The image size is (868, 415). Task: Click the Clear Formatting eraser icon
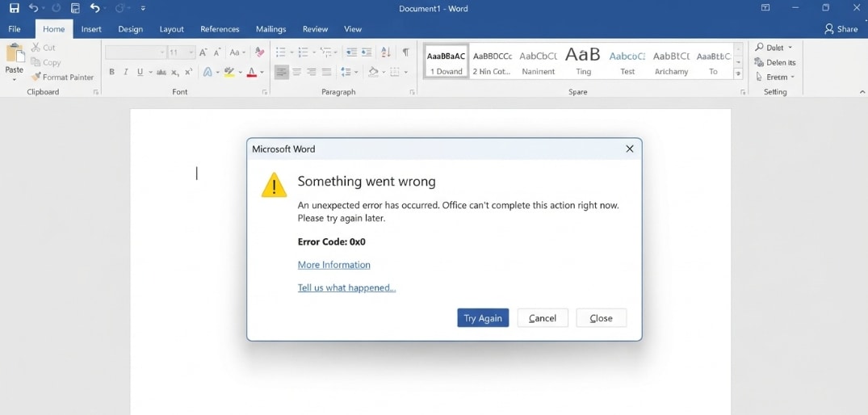click(259, 52)
